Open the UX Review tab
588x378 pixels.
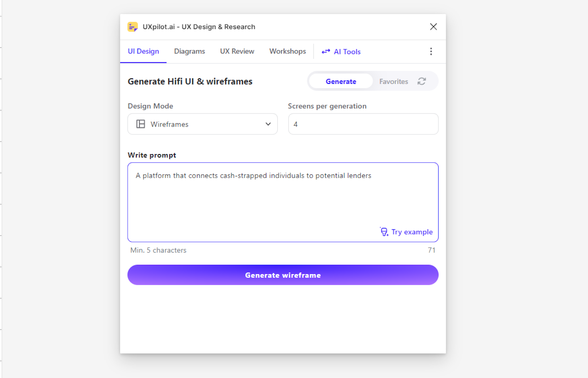237,51
